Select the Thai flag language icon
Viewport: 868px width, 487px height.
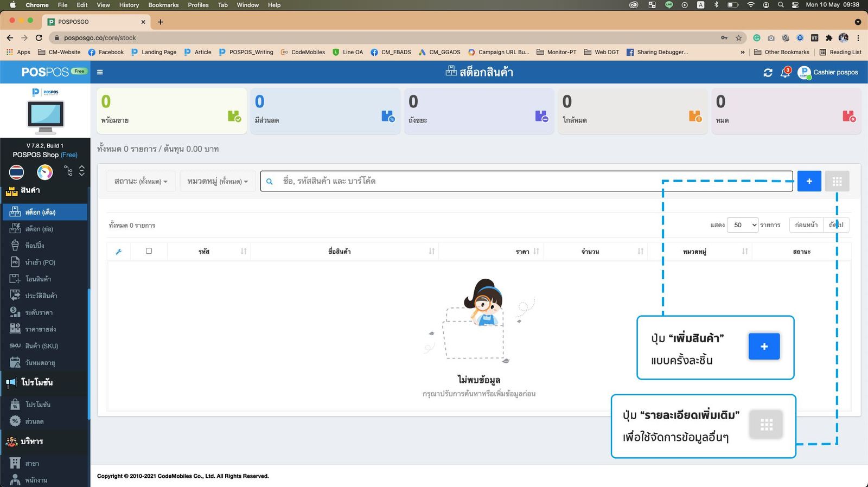16,172
